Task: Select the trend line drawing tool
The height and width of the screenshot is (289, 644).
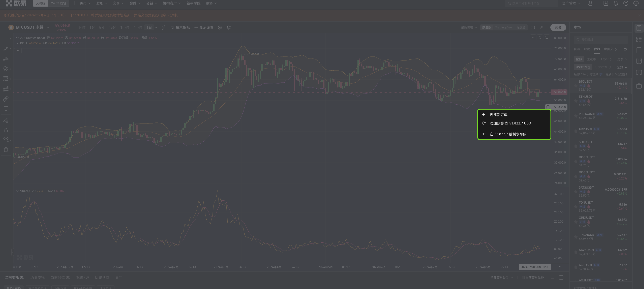Action: [x=6, y=49]
